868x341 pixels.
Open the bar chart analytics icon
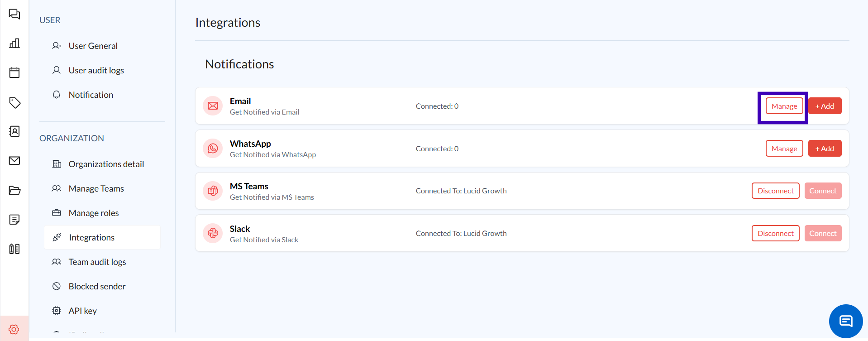coord(14,43)
